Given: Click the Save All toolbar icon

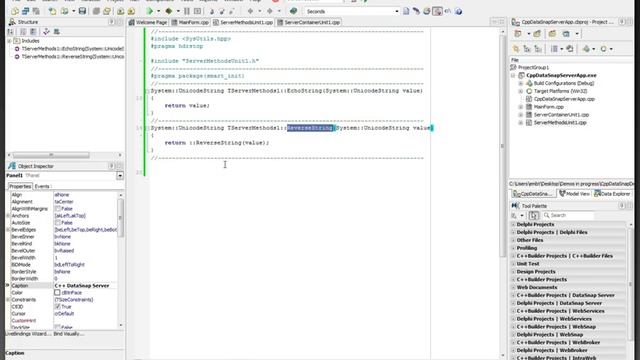Looking at the screenshot, I should (96, 11).
